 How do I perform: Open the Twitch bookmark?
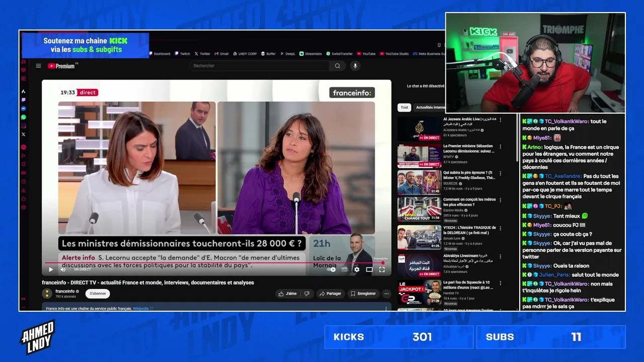click(x=183, y=54)
